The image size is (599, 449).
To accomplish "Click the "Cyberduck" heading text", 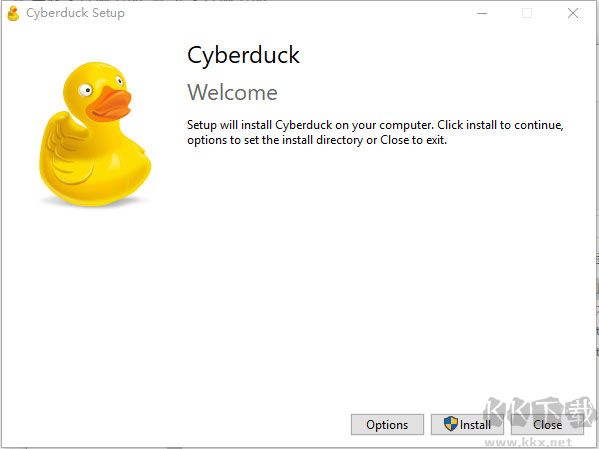I will [x=243, y=55].
